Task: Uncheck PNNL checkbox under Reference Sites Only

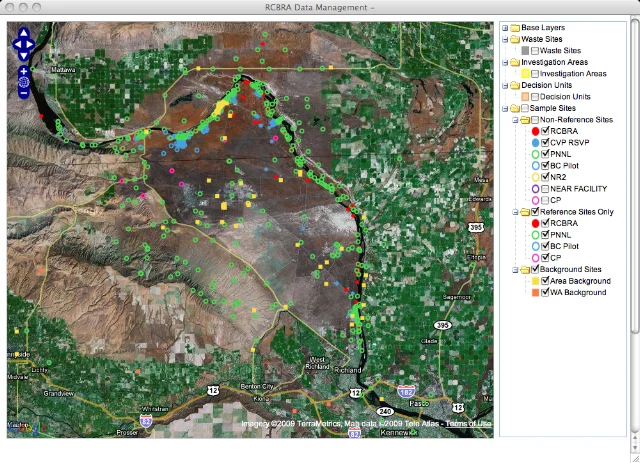Action: (545, 234)
